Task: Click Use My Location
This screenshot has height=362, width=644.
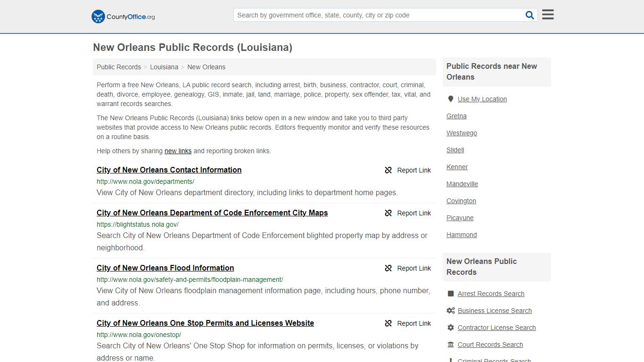Action: (482, 99)
